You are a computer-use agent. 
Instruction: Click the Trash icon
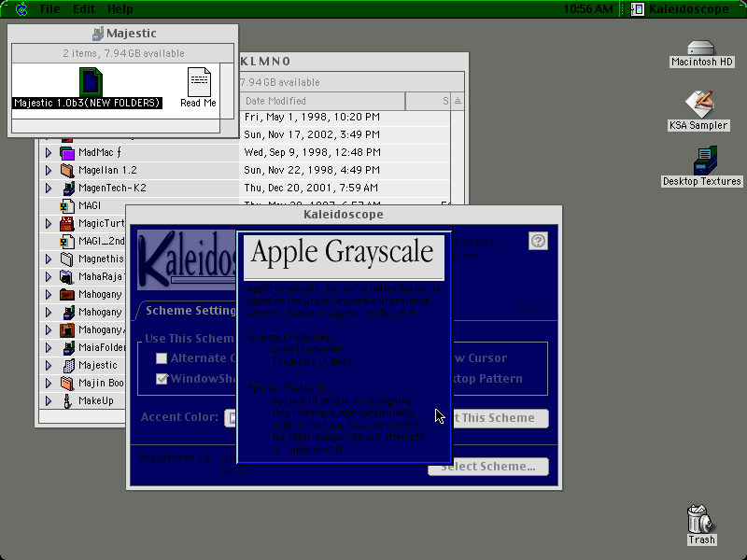(700, 519)
